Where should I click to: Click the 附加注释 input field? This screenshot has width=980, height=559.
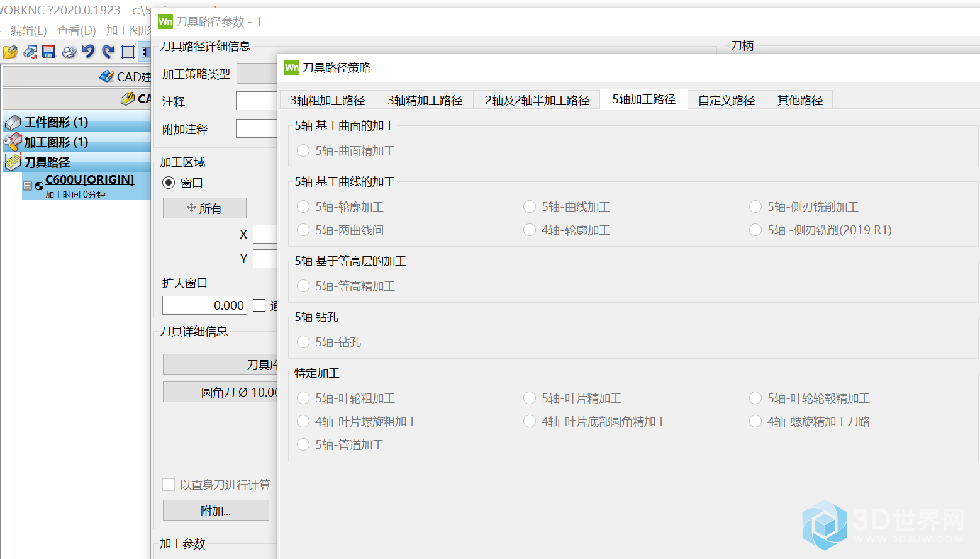[x=257, y=128]
